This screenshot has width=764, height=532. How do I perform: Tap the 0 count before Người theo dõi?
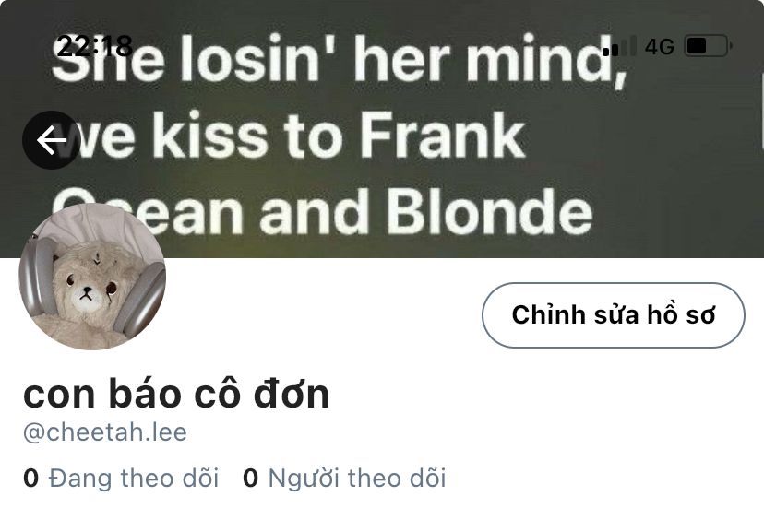click(250, 478)
